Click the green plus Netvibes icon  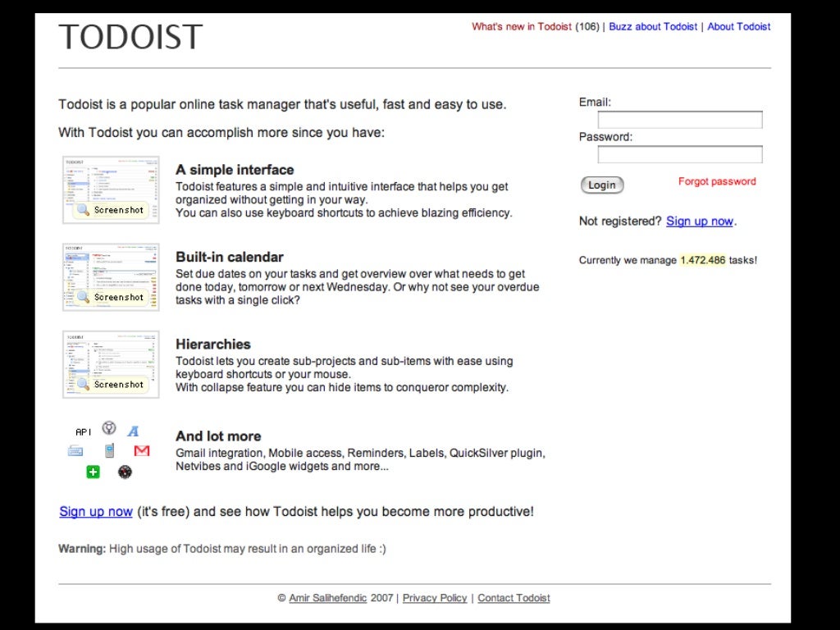pyautogui.click(x=94, y=472)
